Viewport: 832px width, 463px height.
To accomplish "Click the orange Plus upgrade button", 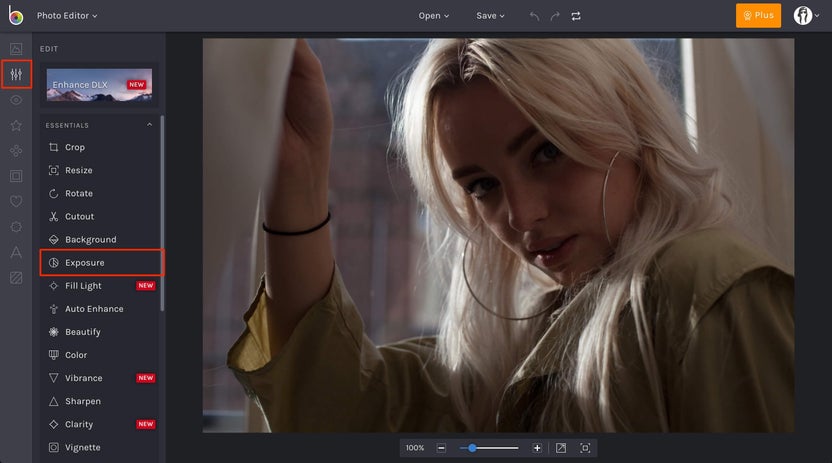I will 758,16.
